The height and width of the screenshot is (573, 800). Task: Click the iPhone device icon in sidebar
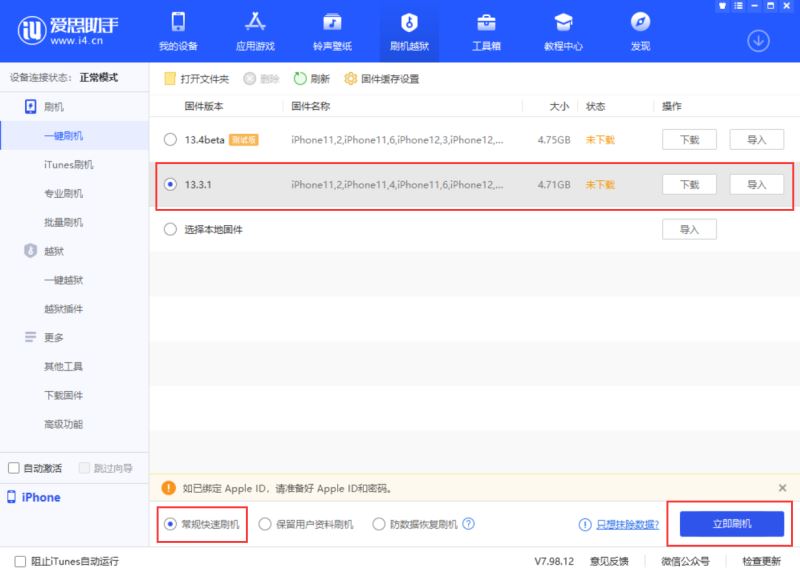click(x=11, y=496)
